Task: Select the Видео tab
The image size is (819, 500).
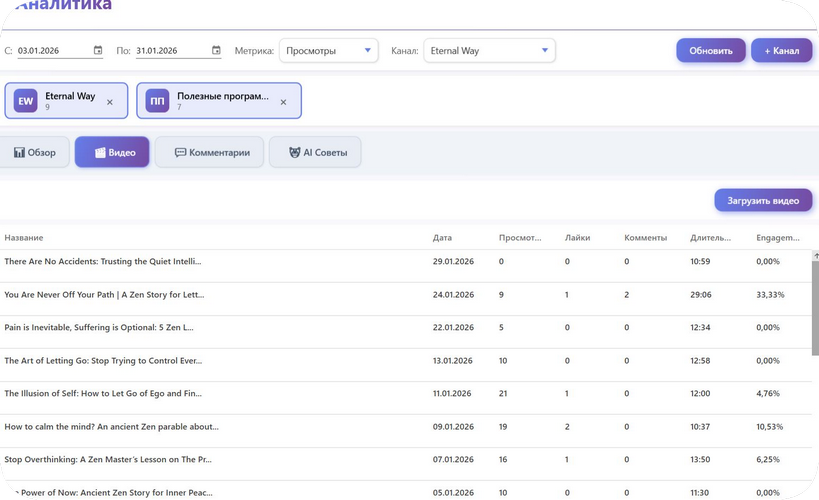Action: click(112, 153)
